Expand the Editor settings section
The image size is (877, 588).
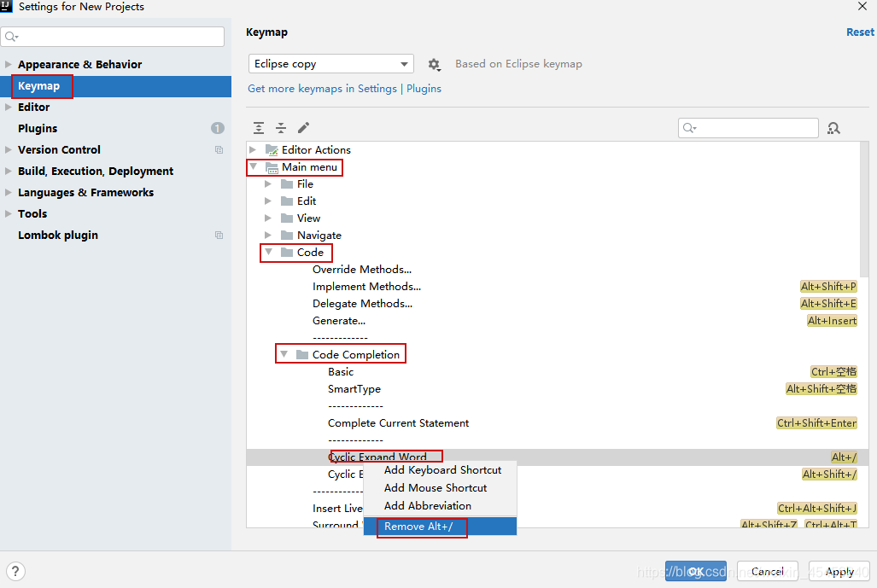click(8, 107)
